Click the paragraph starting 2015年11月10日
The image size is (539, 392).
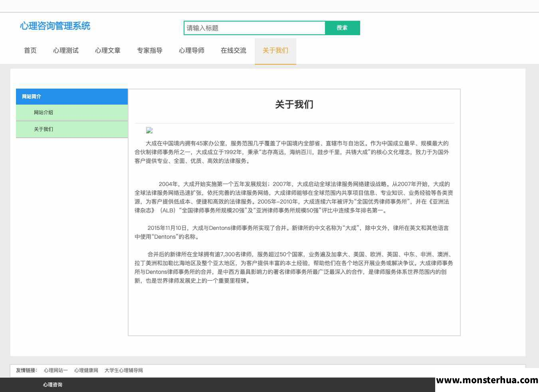pos(294,232)
